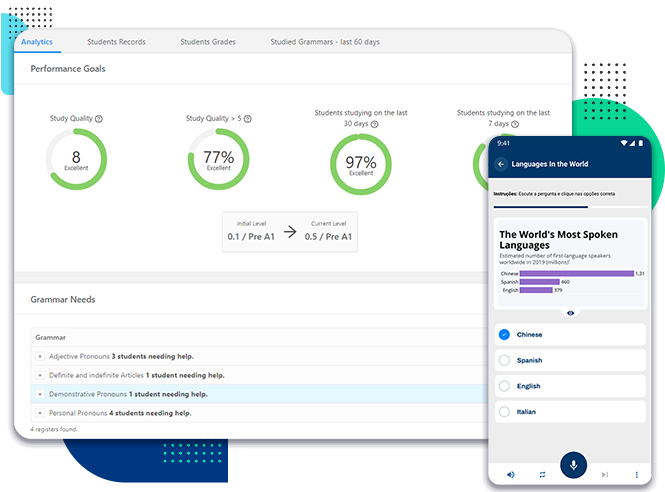
Task: Open the three-dot more options menu
Action: 636,474
